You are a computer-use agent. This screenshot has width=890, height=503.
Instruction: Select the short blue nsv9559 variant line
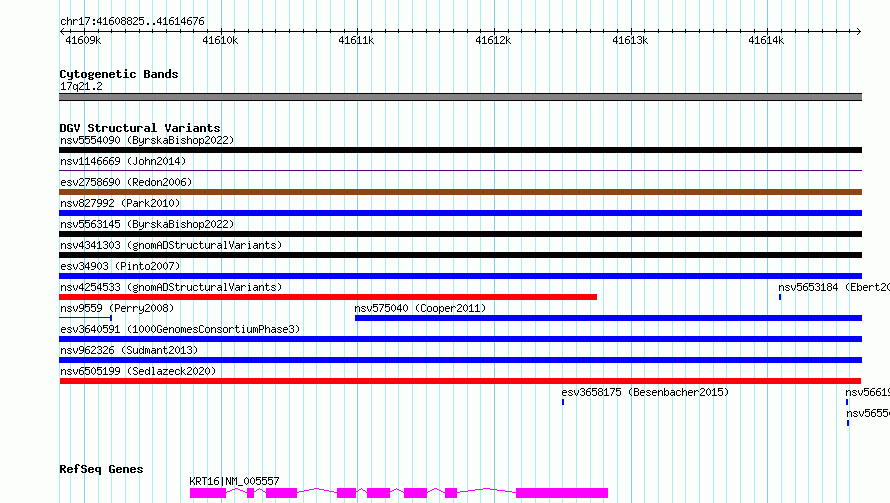tap(86, 318)
